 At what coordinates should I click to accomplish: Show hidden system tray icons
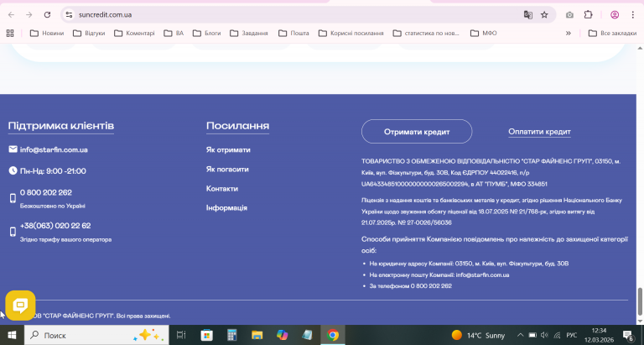pos(521,335)
